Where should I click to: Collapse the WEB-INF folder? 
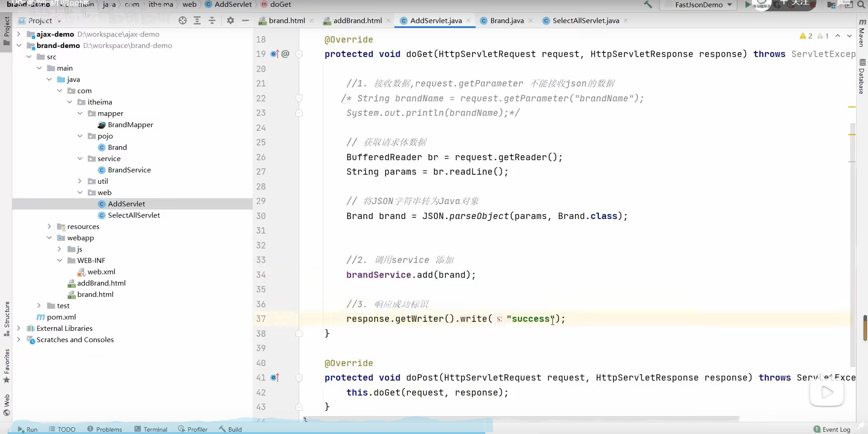[60, 260]
